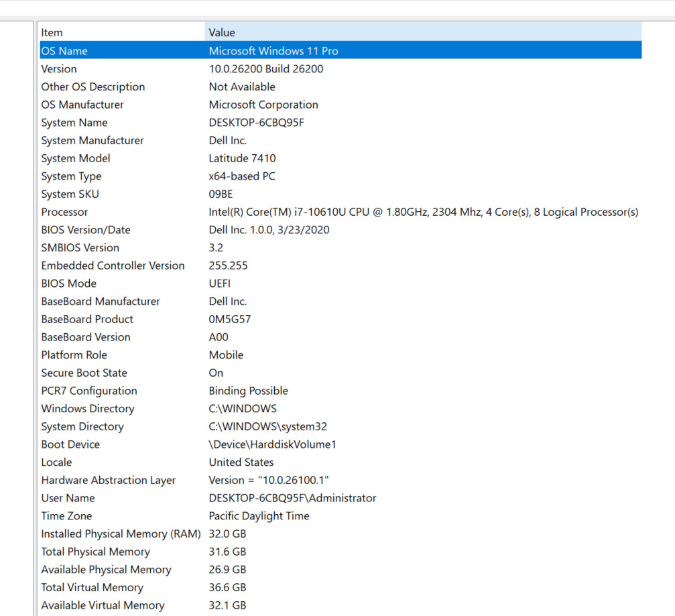Select the BIOS Mode row
Screen dimensions: 675x616
[341, 284]
